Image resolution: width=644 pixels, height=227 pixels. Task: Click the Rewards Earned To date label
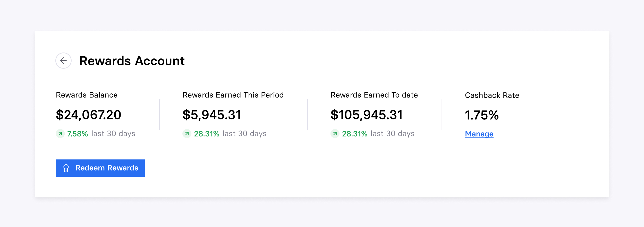pos(374,95)
